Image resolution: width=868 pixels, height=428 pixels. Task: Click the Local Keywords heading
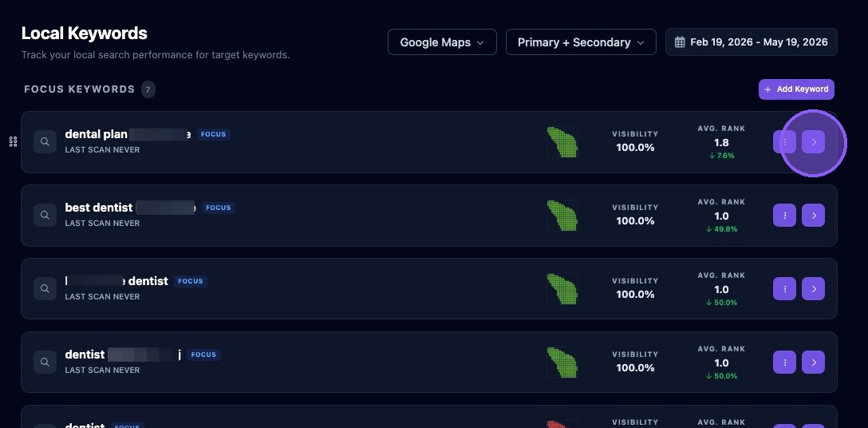[x=84, y=34]
